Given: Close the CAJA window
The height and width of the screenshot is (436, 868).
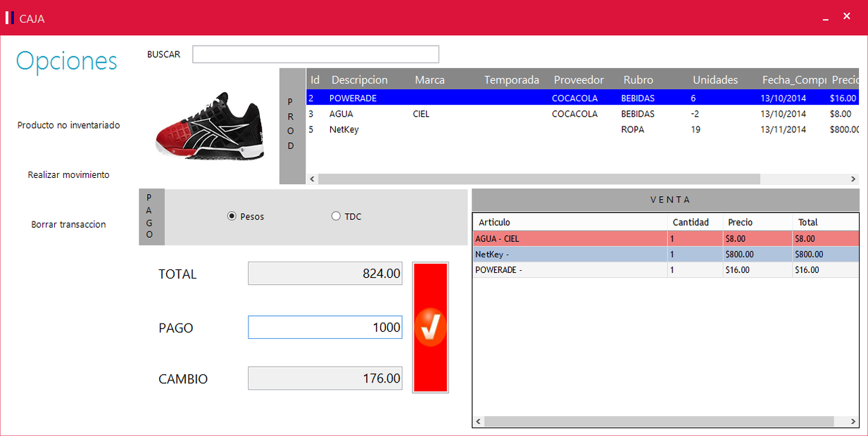Looking at the screenshot, I should 847,16.
